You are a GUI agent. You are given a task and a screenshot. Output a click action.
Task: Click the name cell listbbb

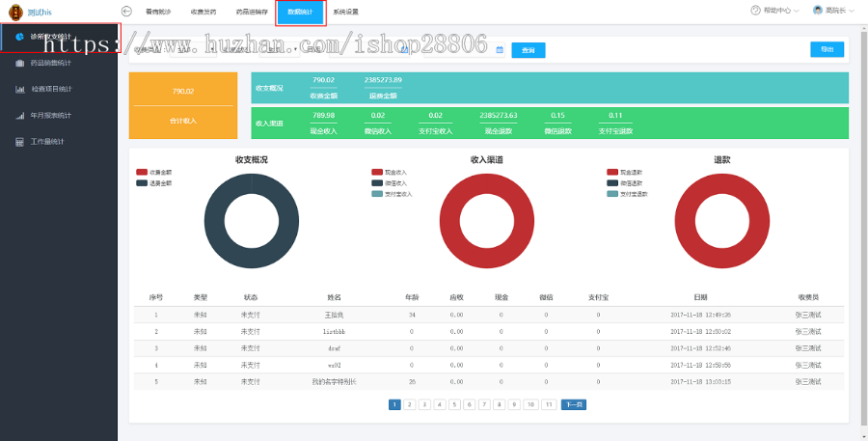(x=334, y=332)
